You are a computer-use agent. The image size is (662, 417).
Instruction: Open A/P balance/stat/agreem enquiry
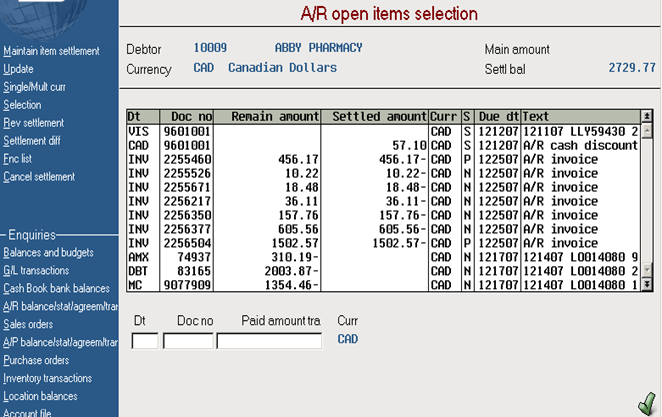click(60, 342)
